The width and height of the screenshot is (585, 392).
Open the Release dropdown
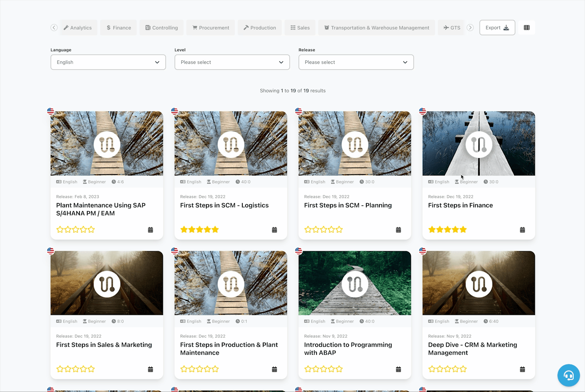click(356, 62)
